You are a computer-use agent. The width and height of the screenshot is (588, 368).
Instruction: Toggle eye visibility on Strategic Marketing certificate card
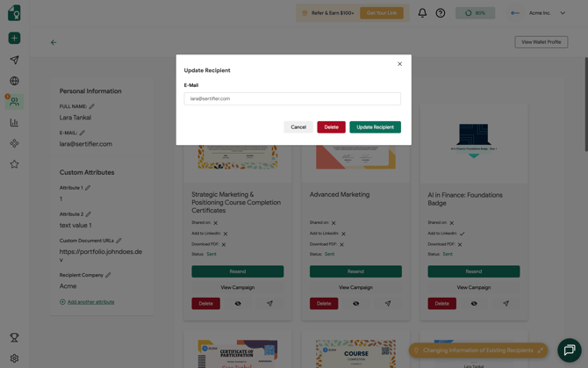(238, 304)
